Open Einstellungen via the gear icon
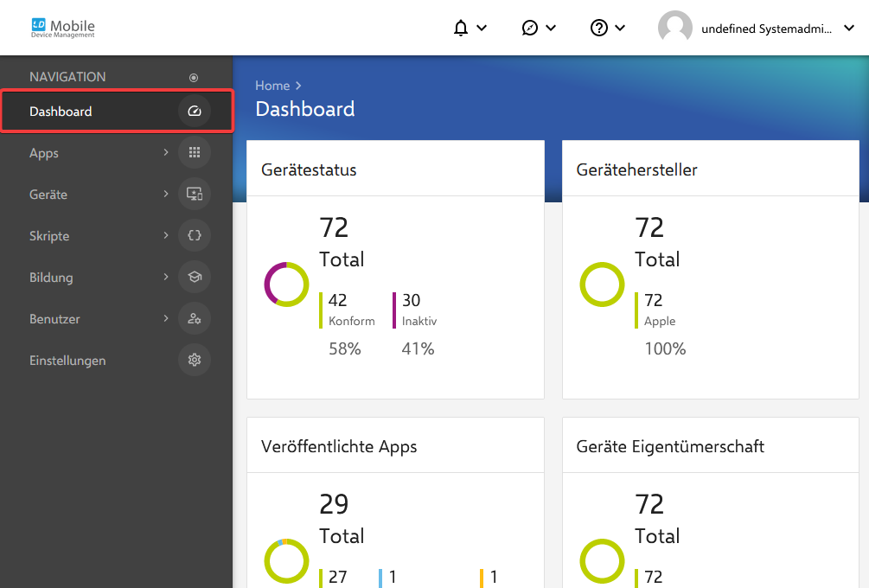869x588 pixels. 194,360
